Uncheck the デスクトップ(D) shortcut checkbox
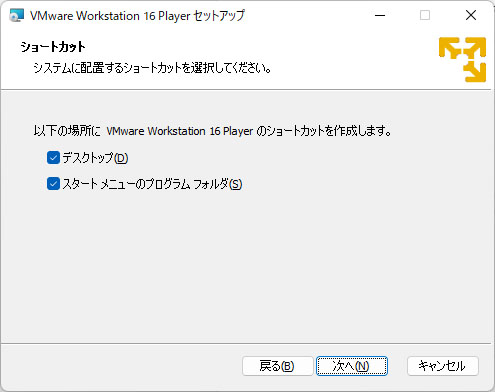The image size is (495, 392). click(x=53, y=158)
